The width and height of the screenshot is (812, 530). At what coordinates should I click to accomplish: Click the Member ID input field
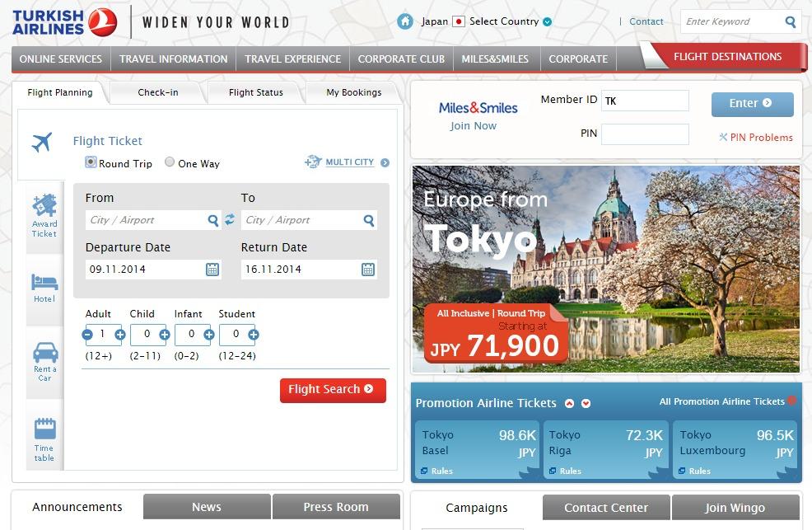(646, 101)
